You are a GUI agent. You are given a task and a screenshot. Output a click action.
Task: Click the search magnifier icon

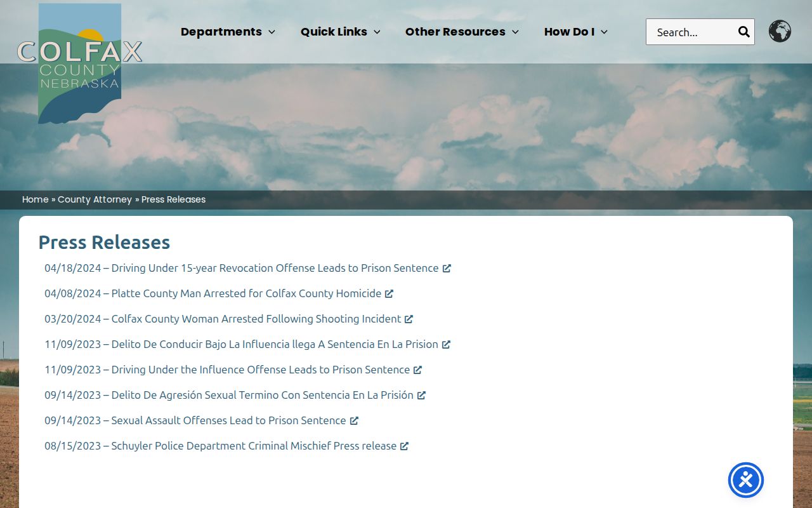coord(744,32)
